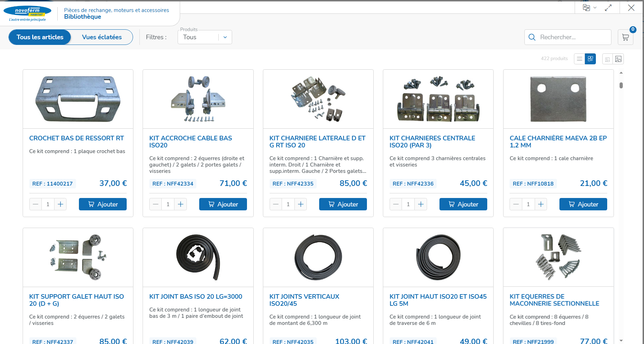
Task: Open the Produits filter dropdown
Action: click(x=205, y=37)
